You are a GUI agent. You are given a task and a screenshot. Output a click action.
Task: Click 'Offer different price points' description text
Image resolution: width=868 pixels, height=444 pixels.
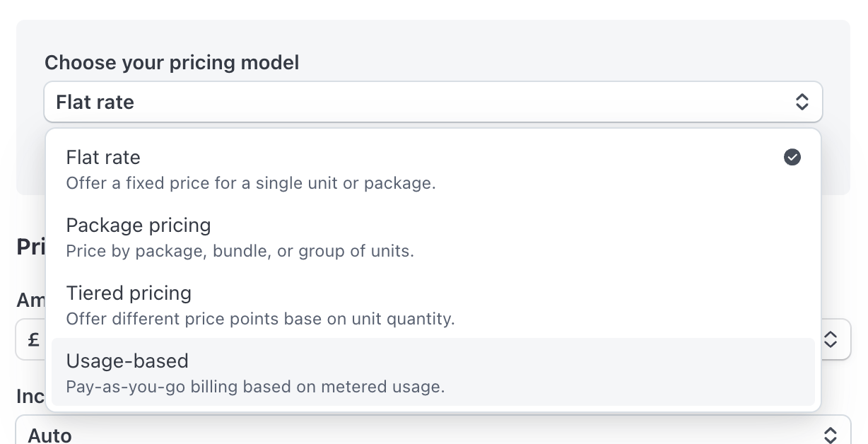coord(260,319)
